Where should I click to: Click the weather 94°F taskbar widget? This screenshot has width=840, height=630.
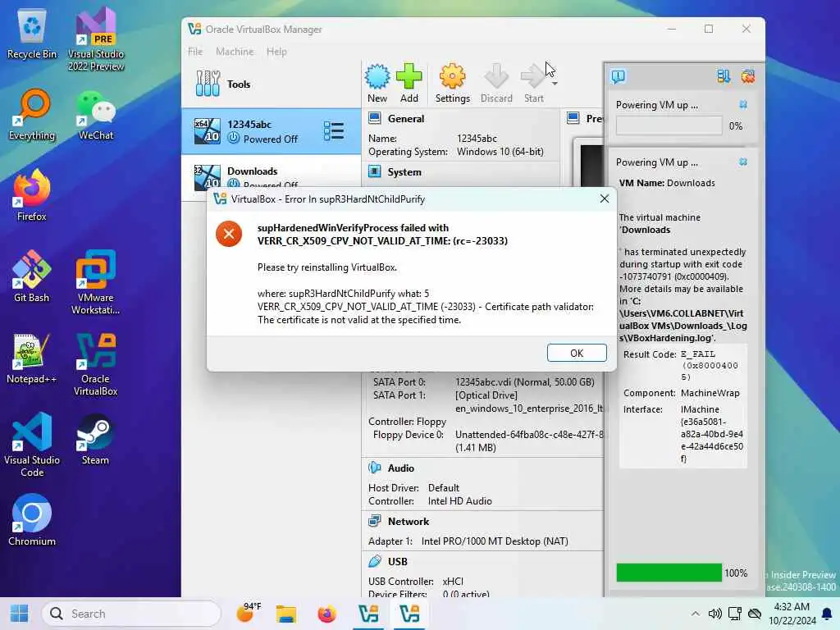coord(249,612)
